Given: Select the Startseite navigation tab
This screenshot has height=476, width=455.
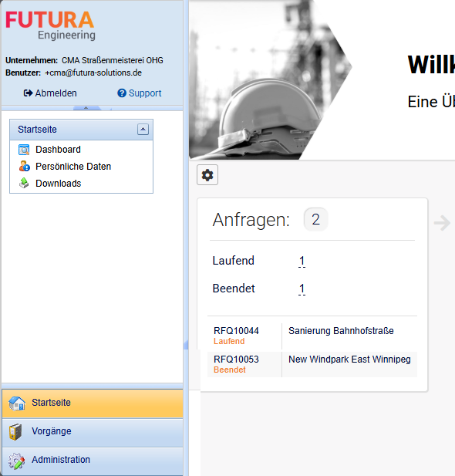Looking at the screenshot, I should 93,403.
